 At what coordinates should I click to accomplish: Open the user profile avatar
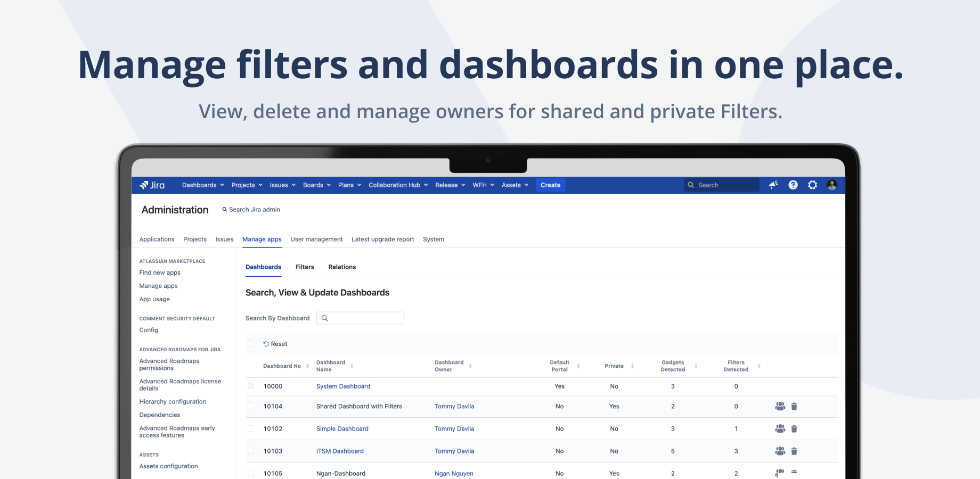831,185
